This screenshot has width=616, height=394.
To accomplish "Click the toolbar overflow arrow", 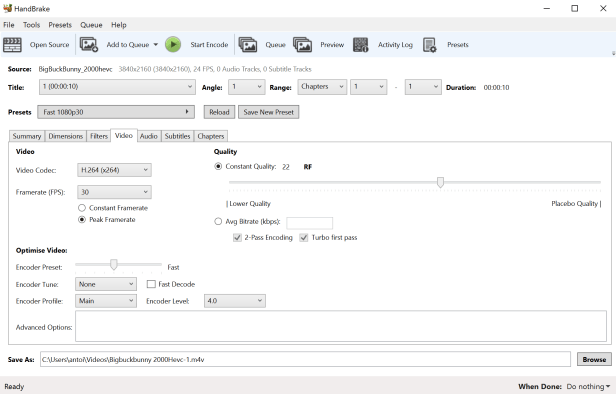I will point(613,53).
